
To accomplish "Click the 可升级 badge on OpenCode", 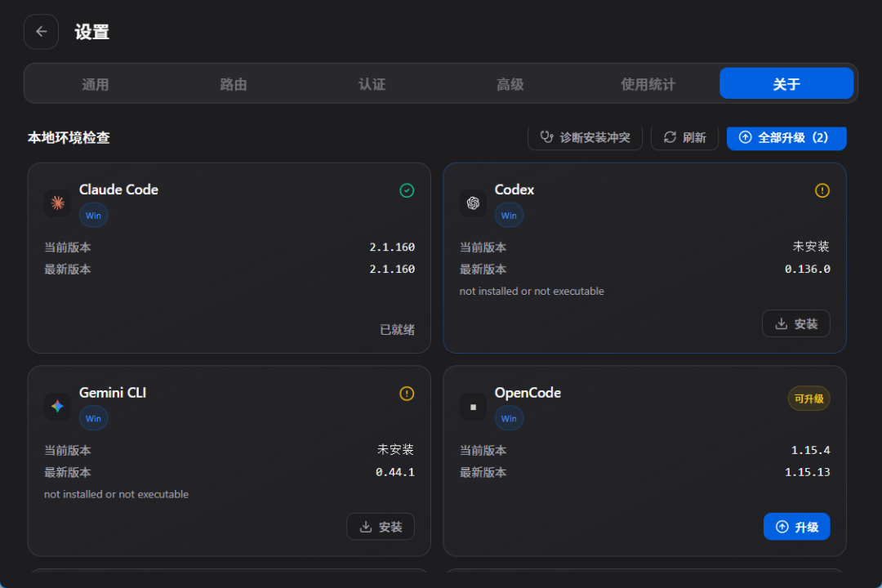I will [808, 399].
